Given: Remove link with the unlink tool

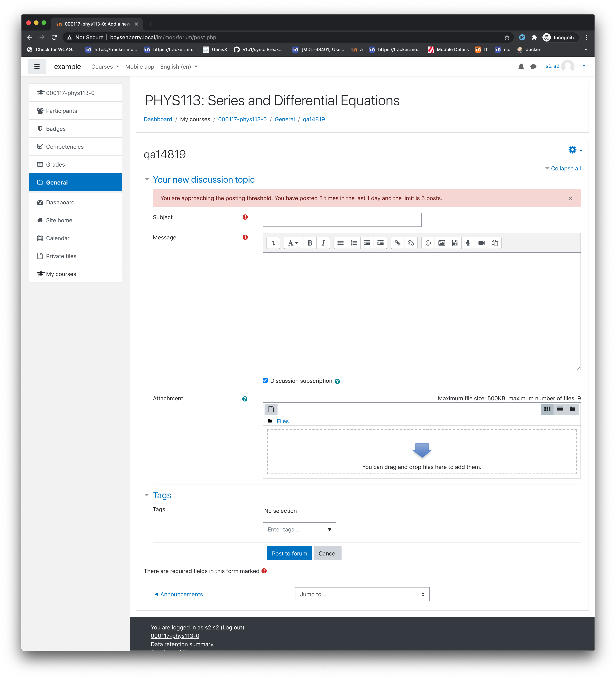Looking at the screenshot, I should tap(411, 243).
